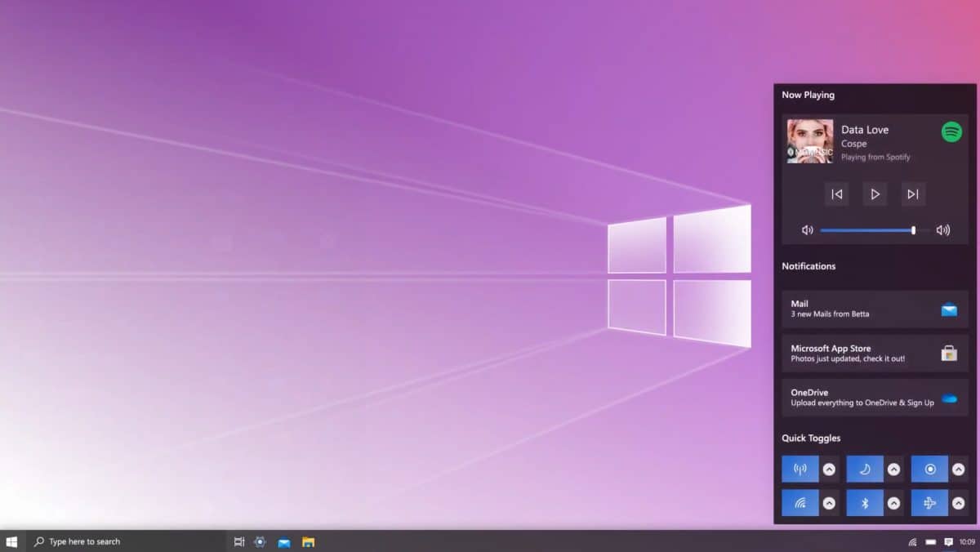
Task: Click the low volume speaker icon
Action: [x=808, y=229]
